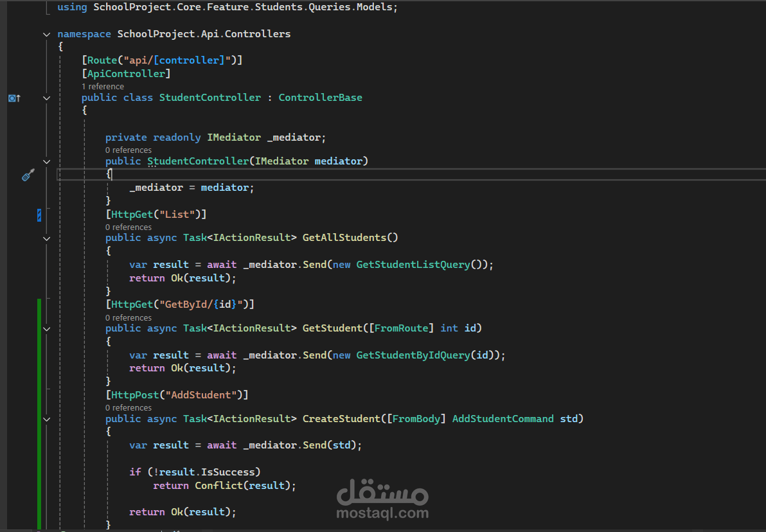Open the '1 reference' CodeLens above the class
Viewport: 766px width, 532px height.
pos(103,87)
